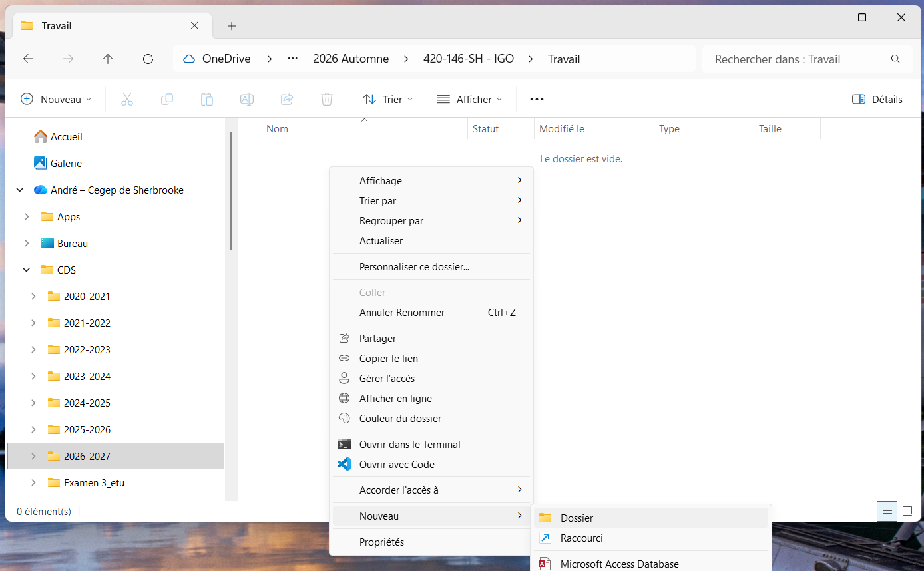Select Ouvrir avec Code menu entry
This screenshot has height=571, width=924.
431,464
